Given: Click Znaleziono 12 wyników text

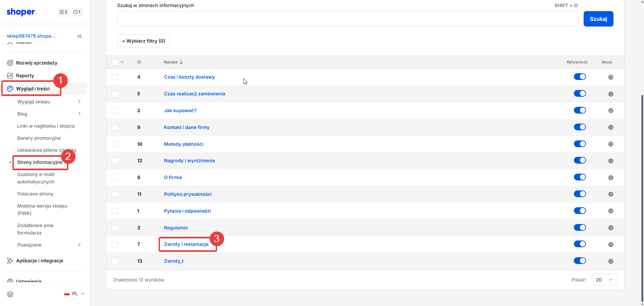Looking at the screenshot, I should point(139,280).
